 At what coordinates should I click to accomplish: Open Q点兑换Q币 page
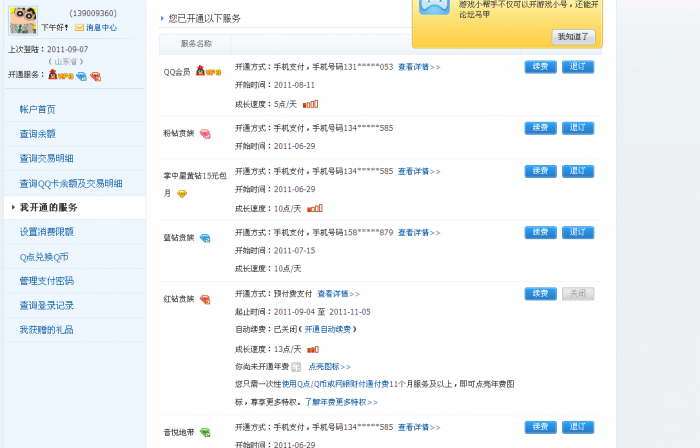tap(44, 257)
